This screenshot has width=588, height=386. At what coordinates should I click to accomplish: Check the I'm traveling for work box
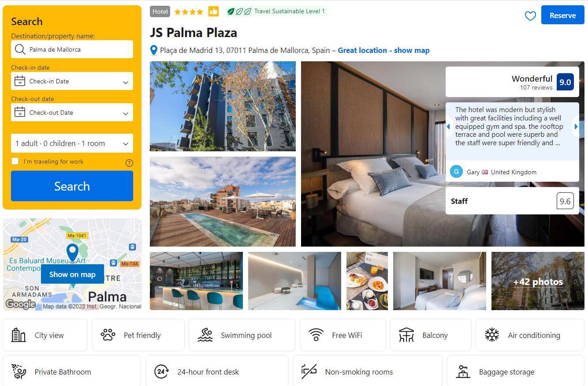(15, 161)
